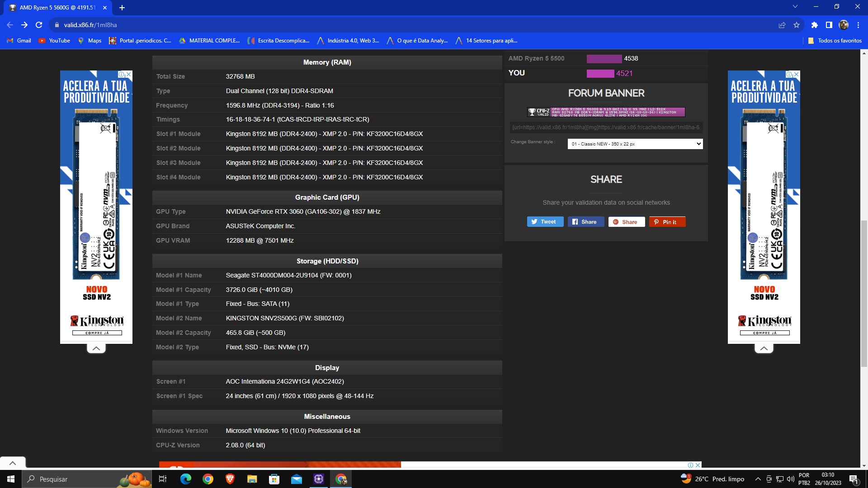Open the notification center icon
868x488 pixels.
854,479
